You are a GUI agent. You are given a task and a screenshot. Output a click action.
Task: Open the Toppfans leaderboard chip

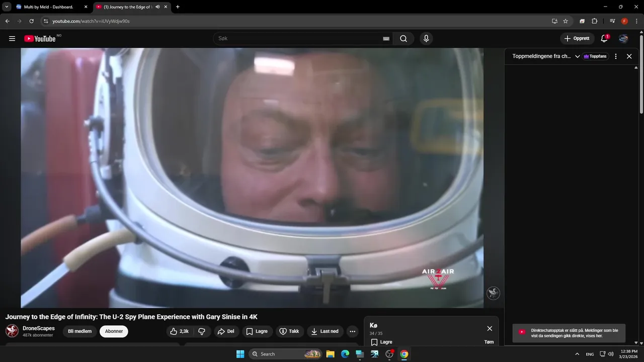pyautogui.click(x=596, y=56)
